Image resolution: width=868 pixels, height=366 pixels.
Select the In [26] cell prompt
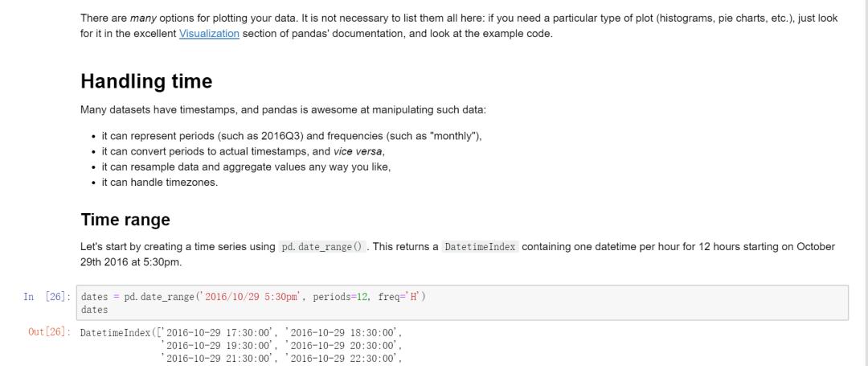point(47,297)
